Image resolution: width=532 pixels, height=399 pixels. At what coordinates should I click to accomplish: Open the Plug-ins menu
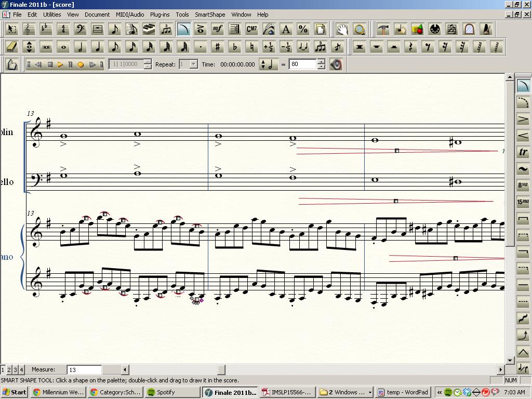coord(160,15)
